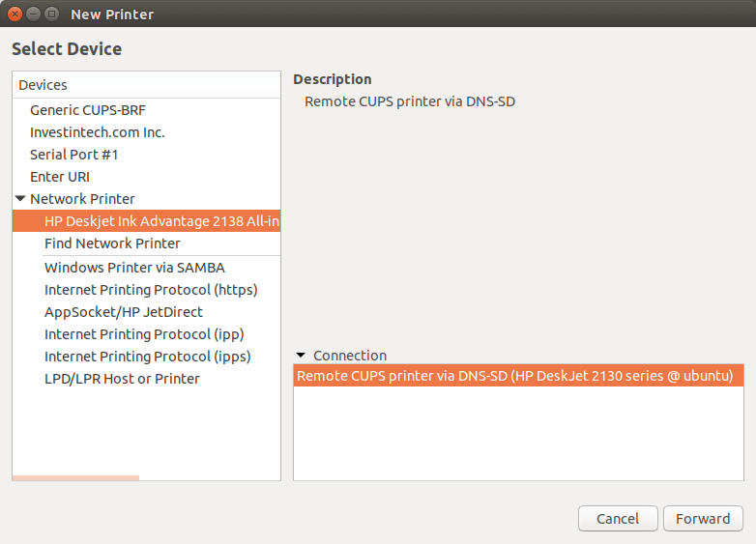Pick Internet Printing Protocol (https)

(x=151, y=290)
